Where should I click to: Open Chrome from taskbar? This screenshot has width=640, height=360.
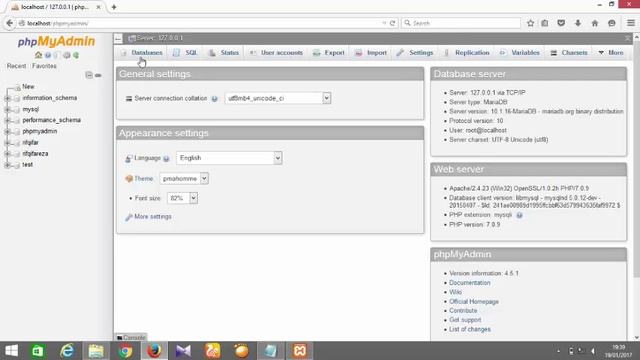tap(125, 351)
